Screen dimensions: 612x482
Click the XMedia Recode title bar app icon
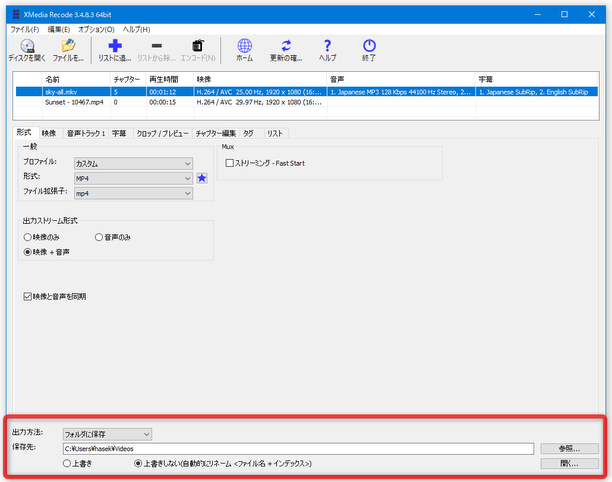click(x=16, y=15)
